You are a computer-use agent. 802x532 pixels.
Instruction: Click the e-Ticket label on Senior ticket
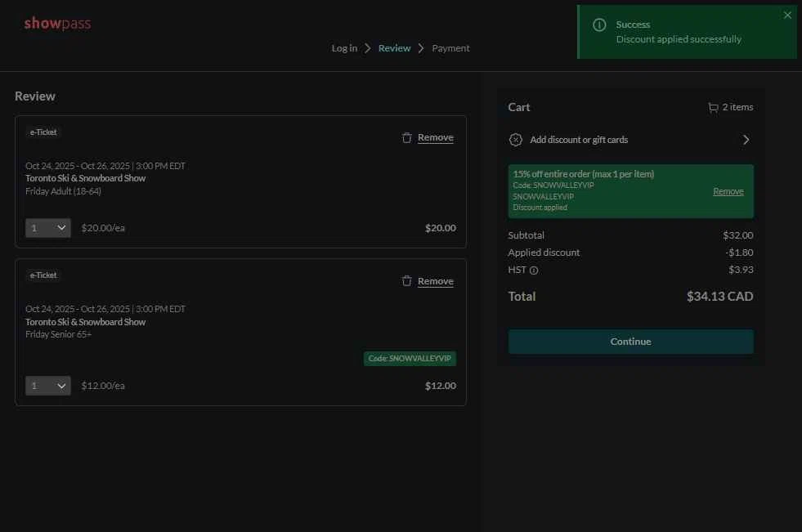(x=43, y=275)
